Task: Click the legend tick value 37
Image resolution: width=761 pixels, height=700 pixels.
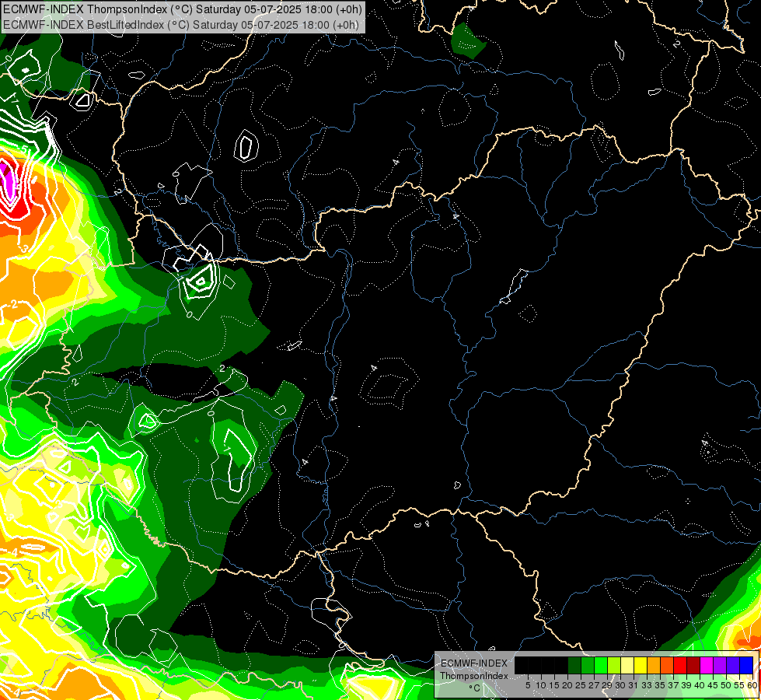Action: click(673, 685)
